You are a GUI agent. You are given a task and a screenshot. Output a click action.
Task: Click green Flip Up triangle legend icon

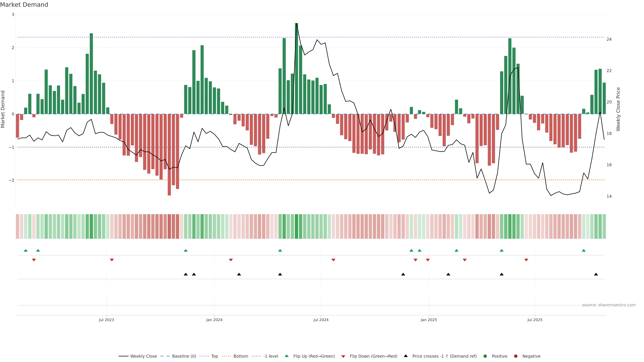tap(287, 356)
